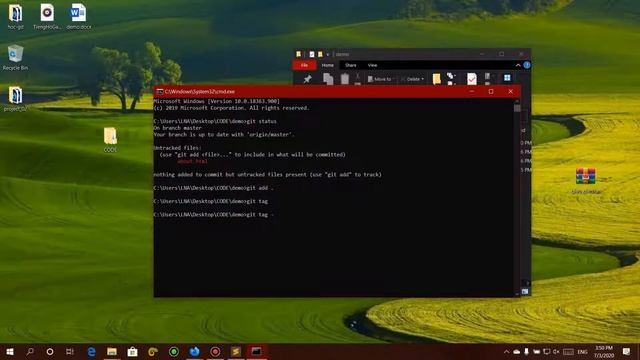Click cmd.exe window title bar icon

160,91
